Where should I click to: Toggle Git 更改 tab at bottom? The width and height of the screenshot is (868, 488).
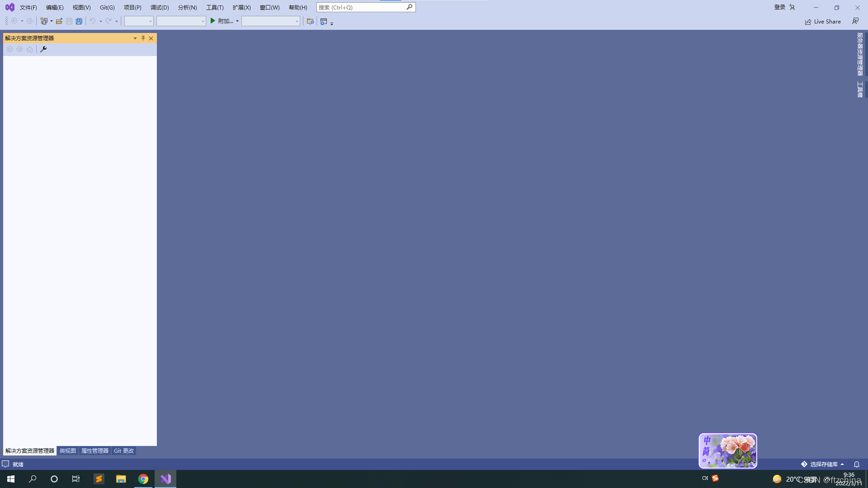click(123, 450)
